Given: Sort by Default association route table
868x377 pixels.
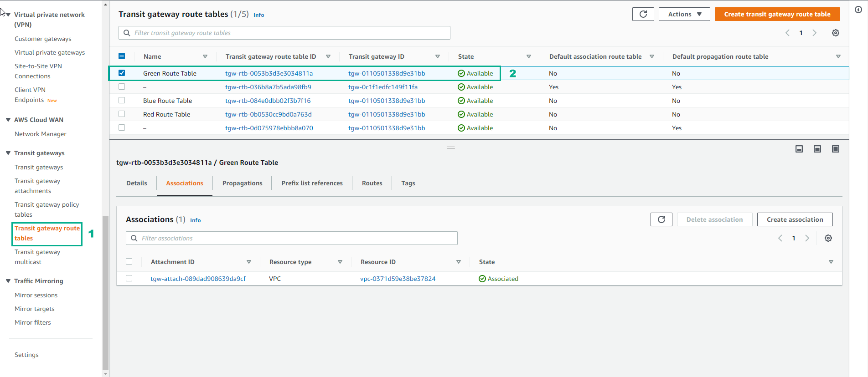Looking at the screenshot, I should [652, 56].
